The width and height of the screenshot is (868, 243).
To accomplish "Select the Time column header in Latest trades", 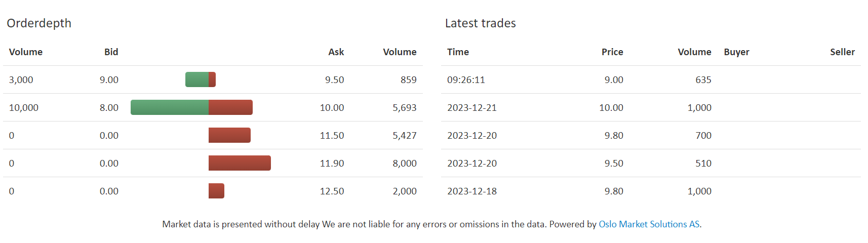I will coord(458,52).
